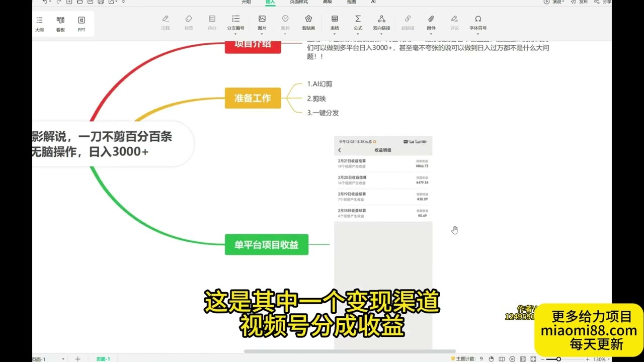644x362 pixels.
Task: Click the 主题计数 topic count label
Action: tap(466, 359)
